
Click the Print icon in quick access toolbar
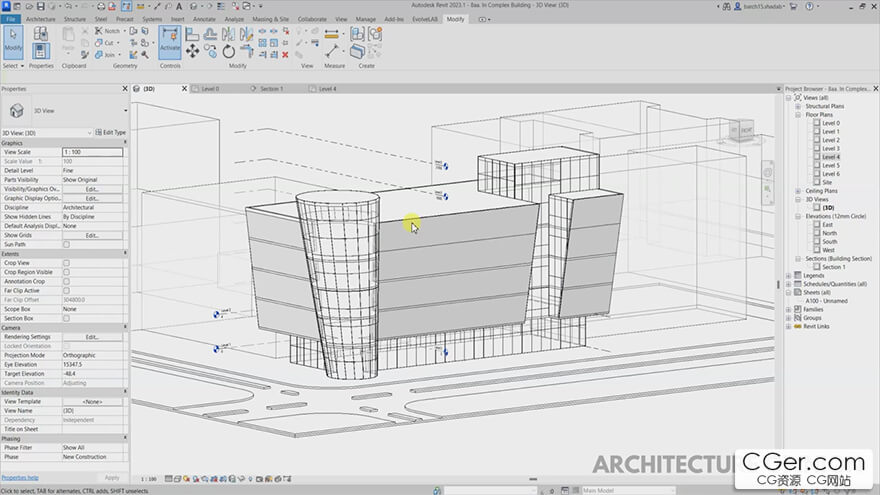(x=100, y=6)
